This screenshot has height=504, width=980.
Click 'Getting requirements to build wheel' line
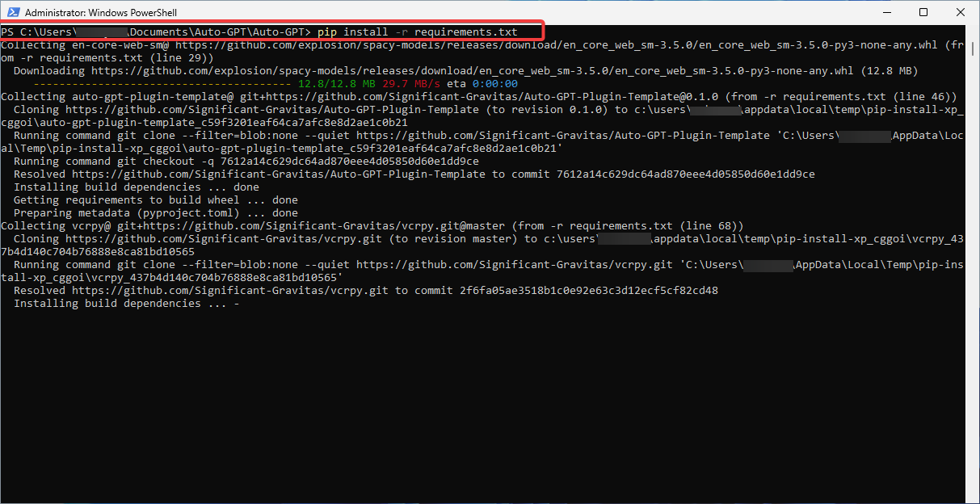point(156,200)
